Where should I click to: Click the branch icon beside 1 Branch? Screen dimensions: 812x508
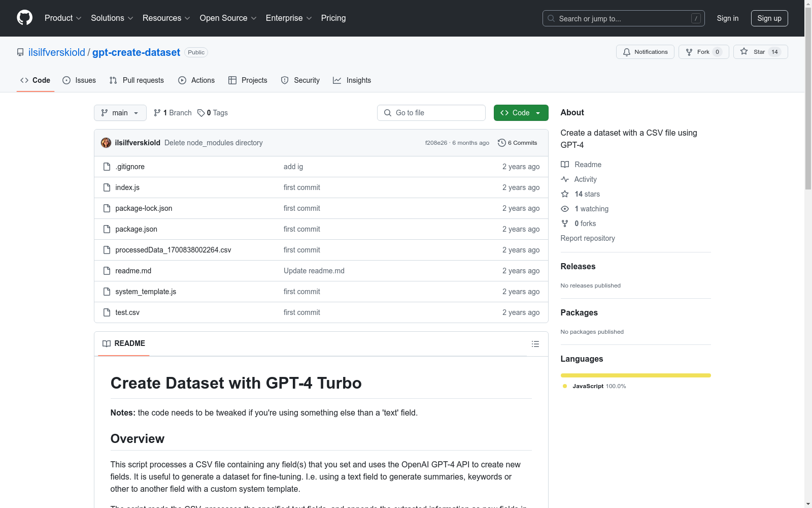tap(157, 113)
